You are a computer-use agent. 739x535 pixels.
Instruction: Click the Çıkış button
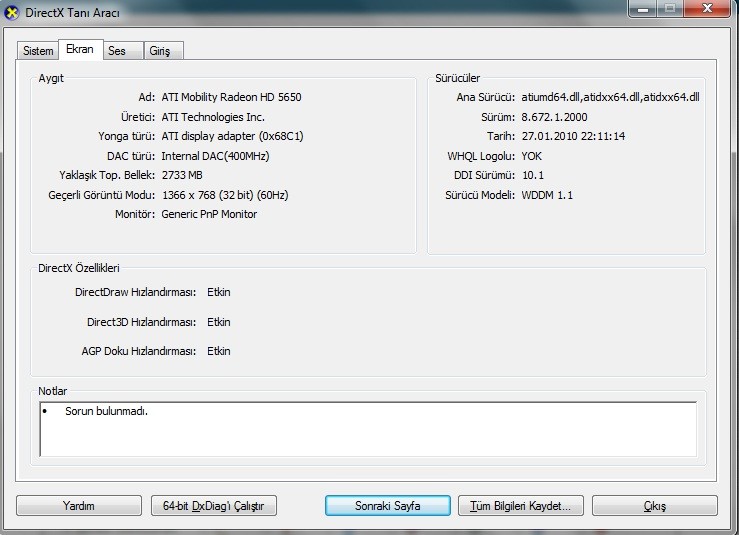point(655,506)
